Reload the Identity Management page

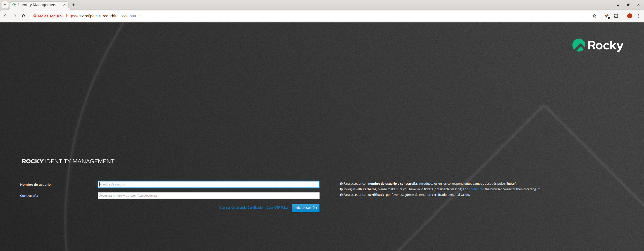(24, 16)
